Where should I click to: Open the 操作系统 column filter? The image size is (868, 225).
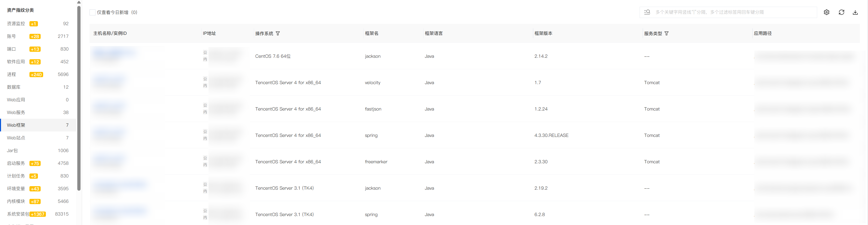coord(278,33)
